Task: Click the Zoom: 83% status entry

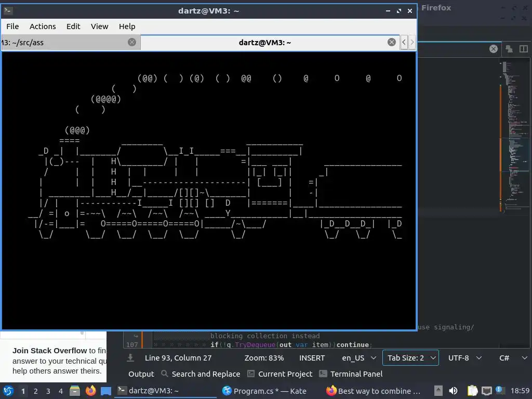Action: click(264, 358)
